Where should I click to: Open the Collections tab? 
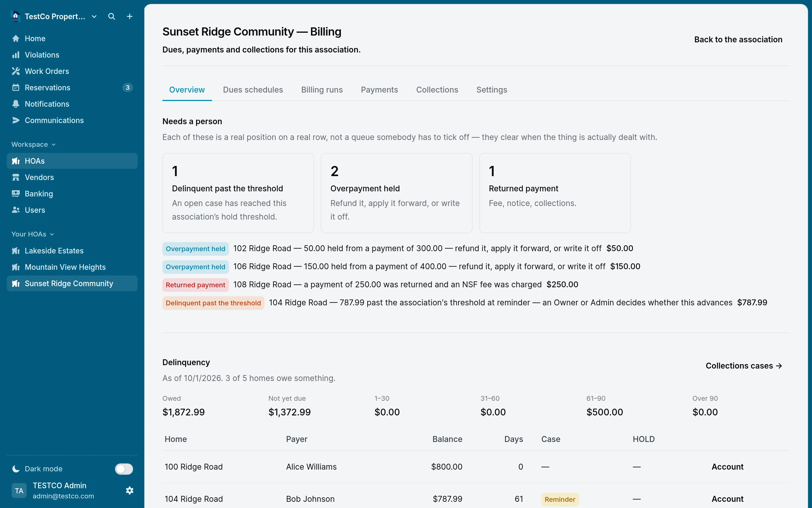pos(437,90)
